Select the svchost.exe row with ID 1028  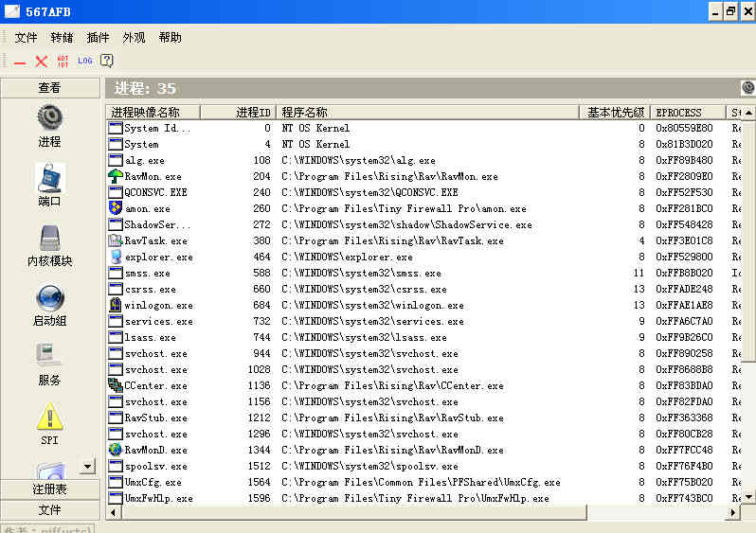coord(423,369)
